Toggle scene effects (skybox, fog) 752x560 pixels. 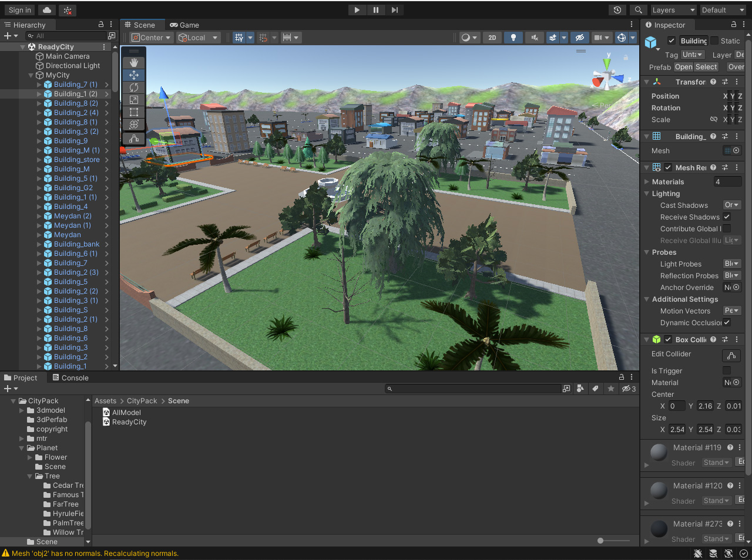pos(553,38)
